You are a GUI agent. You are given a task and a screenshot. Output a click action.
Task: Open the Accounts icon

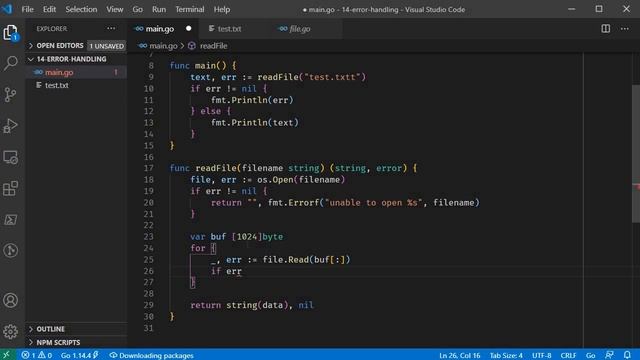pos(11,300)
